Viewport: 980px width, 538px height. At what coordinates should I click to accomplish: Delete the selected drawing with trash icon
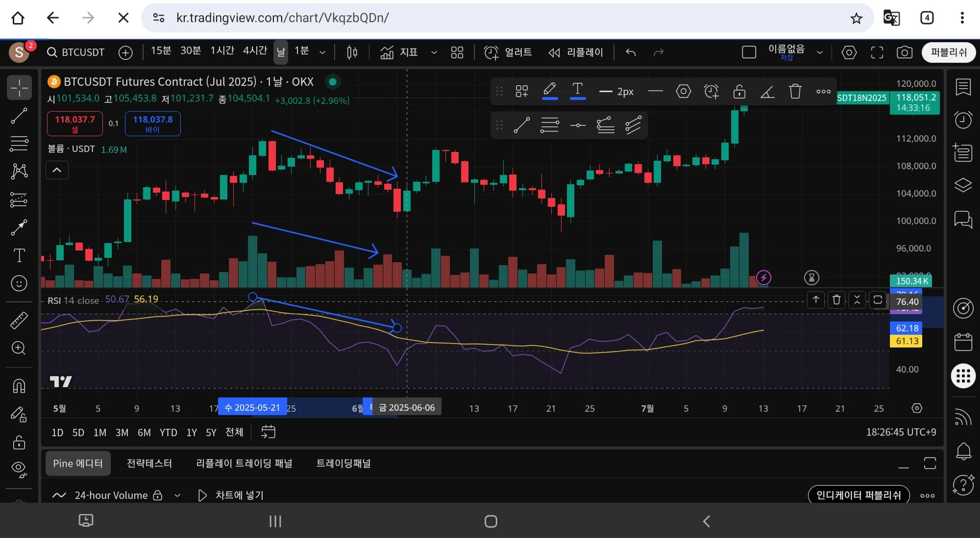[795, 92]
